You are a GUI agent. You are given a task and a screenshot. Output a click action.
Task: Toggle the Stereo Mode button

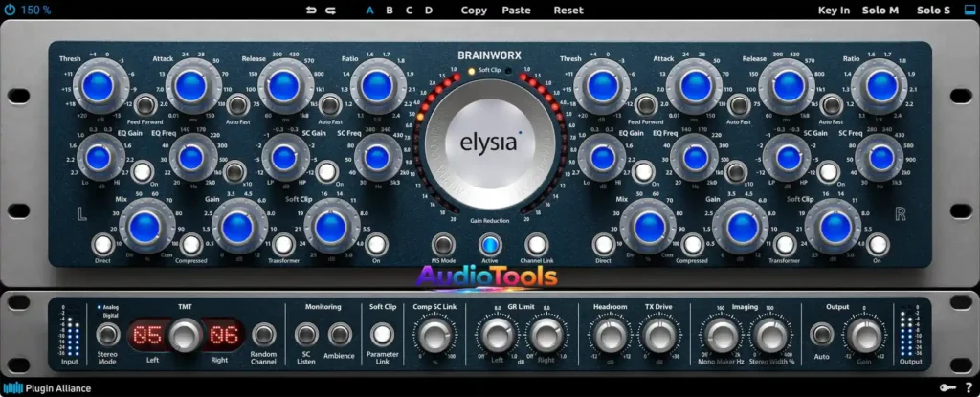108,335
